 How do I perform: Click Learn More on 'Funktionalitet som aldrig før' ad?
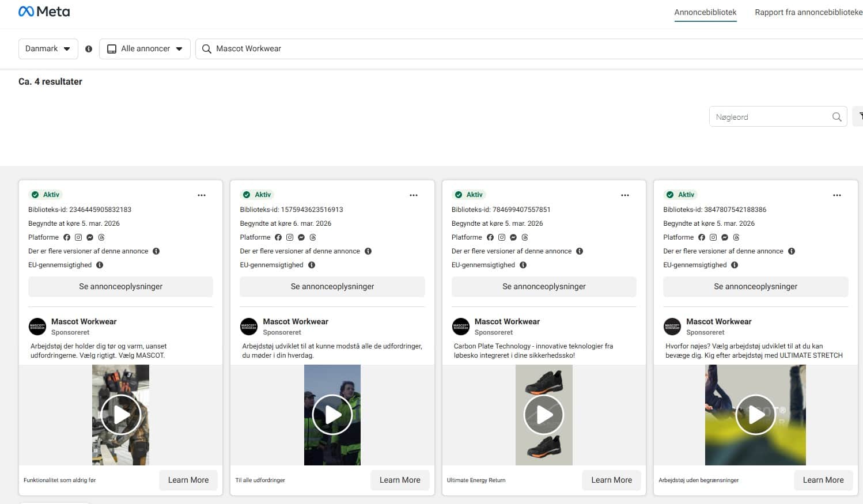188,480
